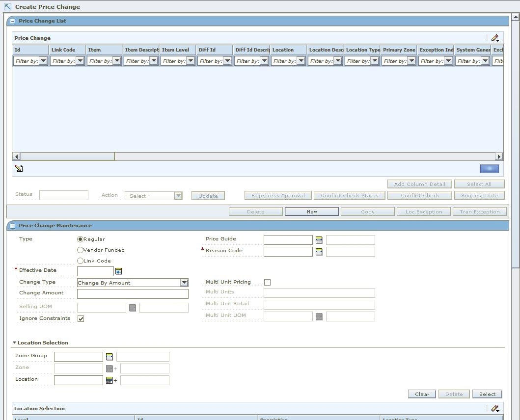The width and height of the screenshot is (520, 420).
Task: Open Location Selection table pencil menu
Action: [x=495, y=408]
